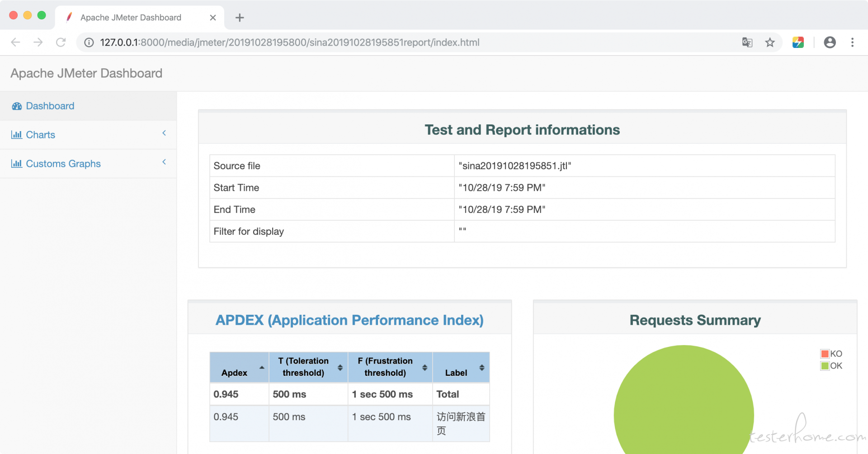Viewport: 868px width, 454px height.
Task: Select the "sina20191028195851.jtl" source file value
Action: (x=515, y=166)
